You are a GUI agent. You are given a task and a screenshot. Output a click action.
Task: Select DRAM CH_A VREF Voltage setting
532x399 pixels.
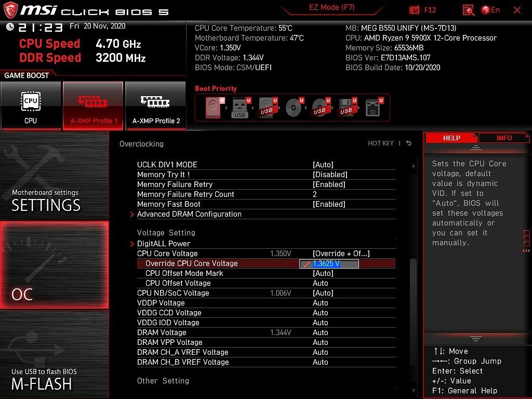(x=266, y=352)
